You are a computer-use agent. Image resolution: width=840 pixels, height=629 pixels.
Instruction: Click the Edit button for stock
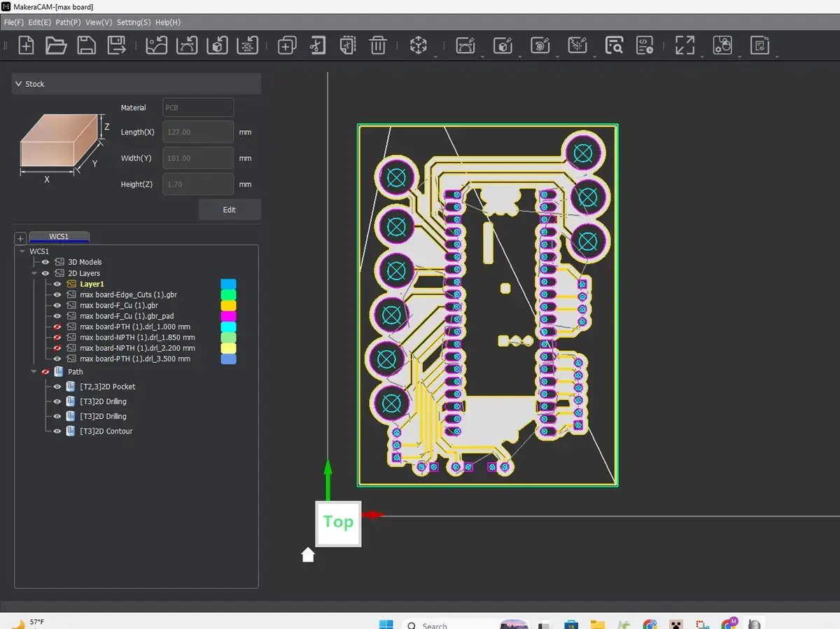[229, 209]
